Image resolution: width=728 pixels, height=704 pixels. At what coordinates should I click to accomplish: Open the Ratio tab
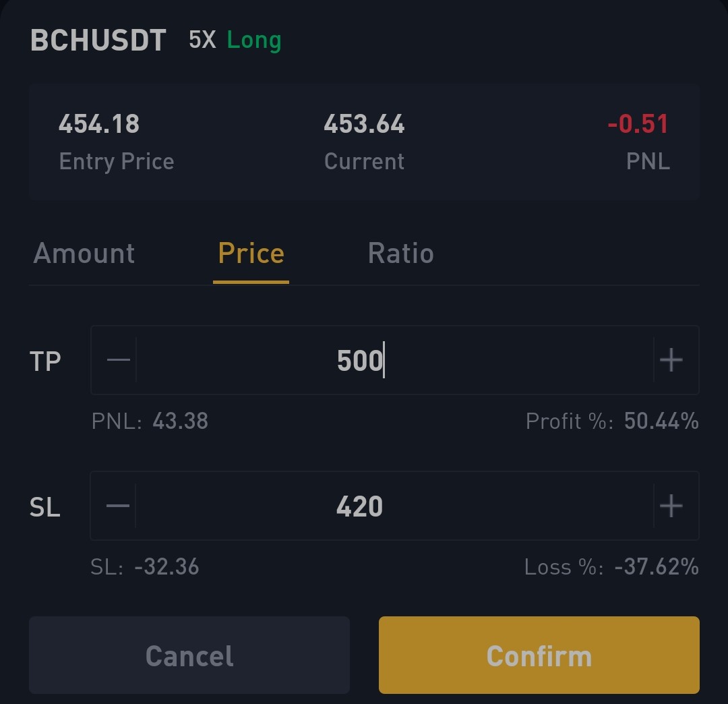[x=400, y=254]
